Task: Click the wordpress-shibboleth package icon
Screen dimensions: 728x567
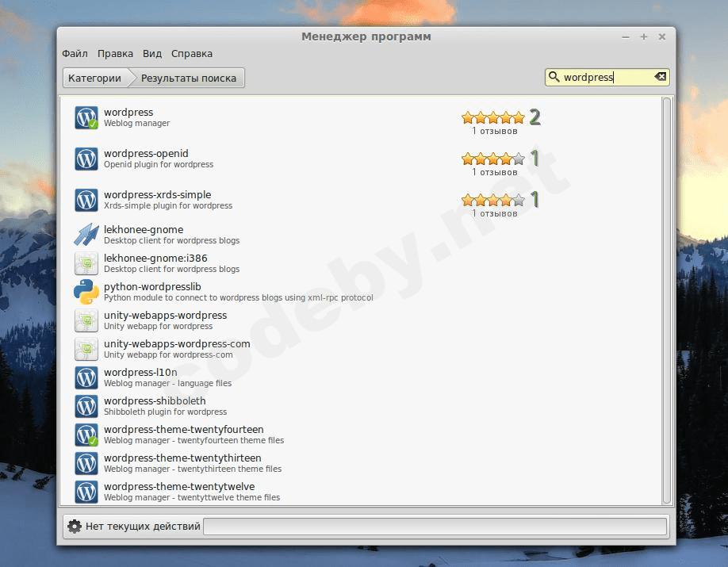Action: click(x=86, y=406)
